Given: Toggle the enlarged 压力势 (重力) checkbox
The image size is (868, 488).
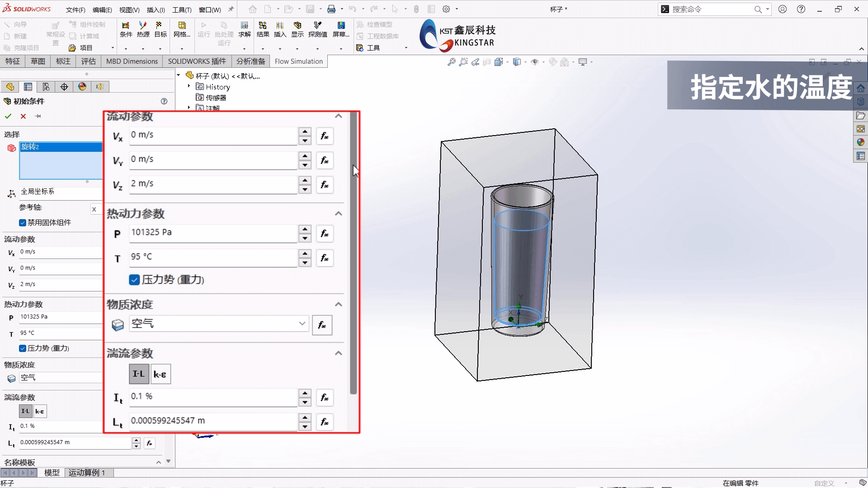Looking at the screenshot, I should (134, 280).
